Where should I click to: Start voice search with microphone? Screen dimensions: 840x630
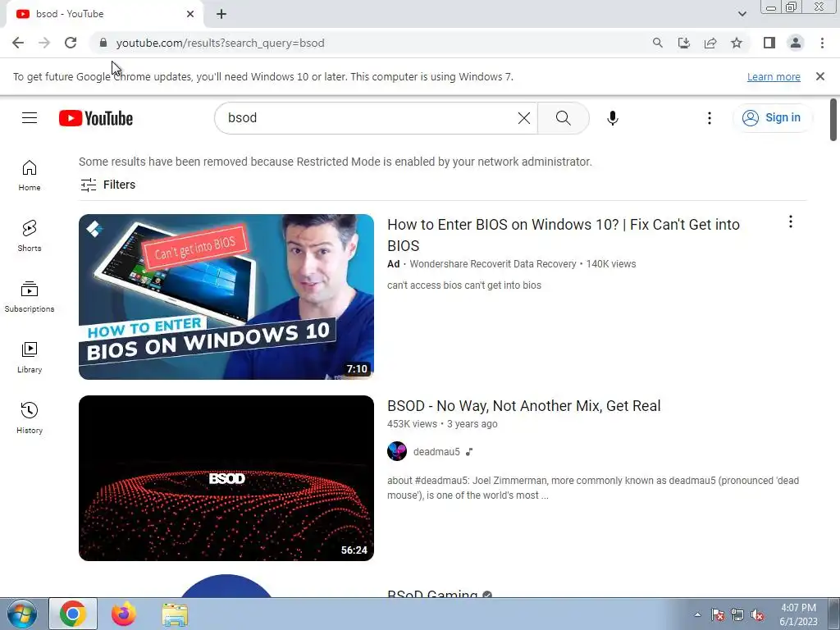point(612,118)
